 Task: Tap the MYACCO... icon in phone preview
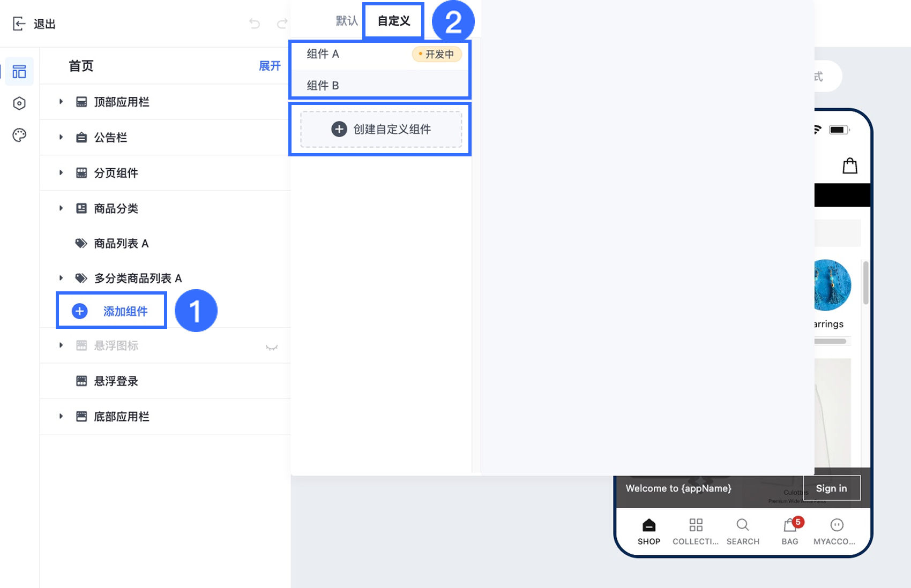(837, 525)
